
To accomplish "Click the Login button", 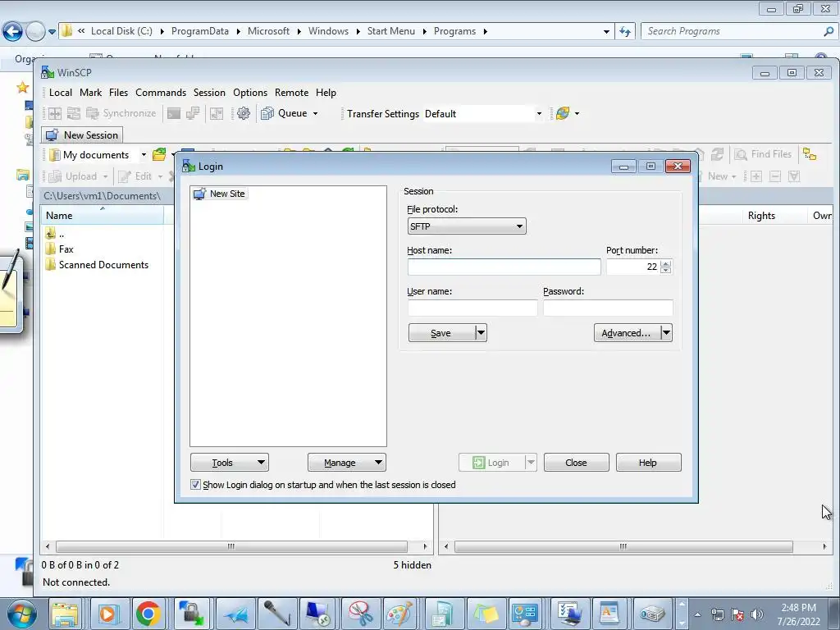I will point(491,463).
